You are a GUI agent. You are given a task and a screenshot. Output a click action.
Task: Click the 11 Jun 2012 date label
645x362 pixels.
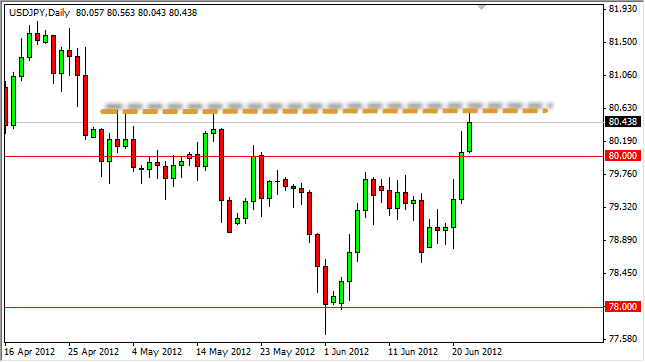413,352
